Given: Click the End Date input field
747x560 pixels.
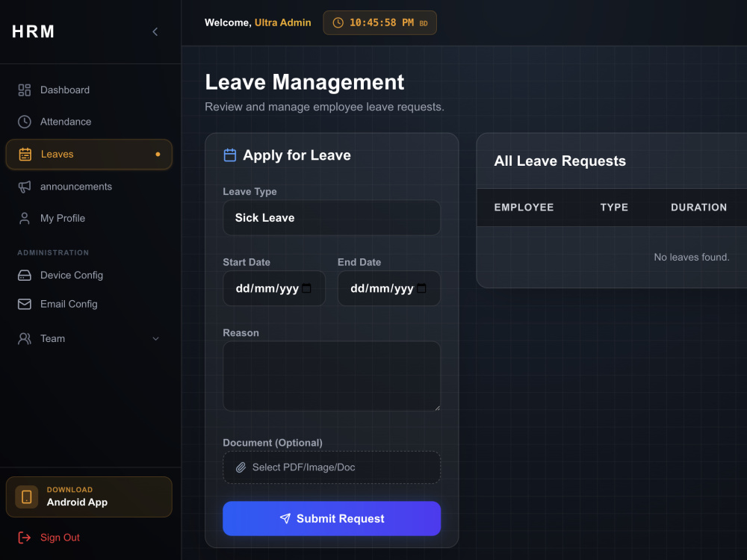Looking at the screenshot, I should [388, 288].
